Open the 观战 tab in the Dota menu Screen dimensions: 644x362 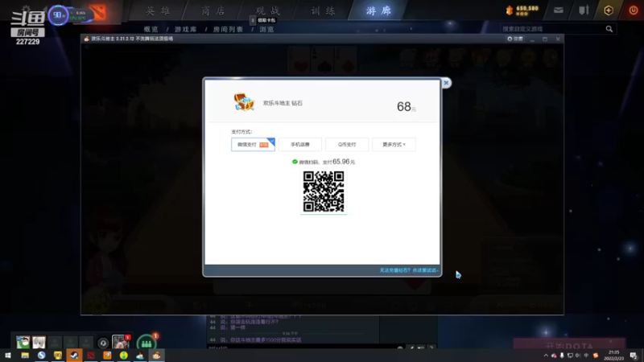268,10
